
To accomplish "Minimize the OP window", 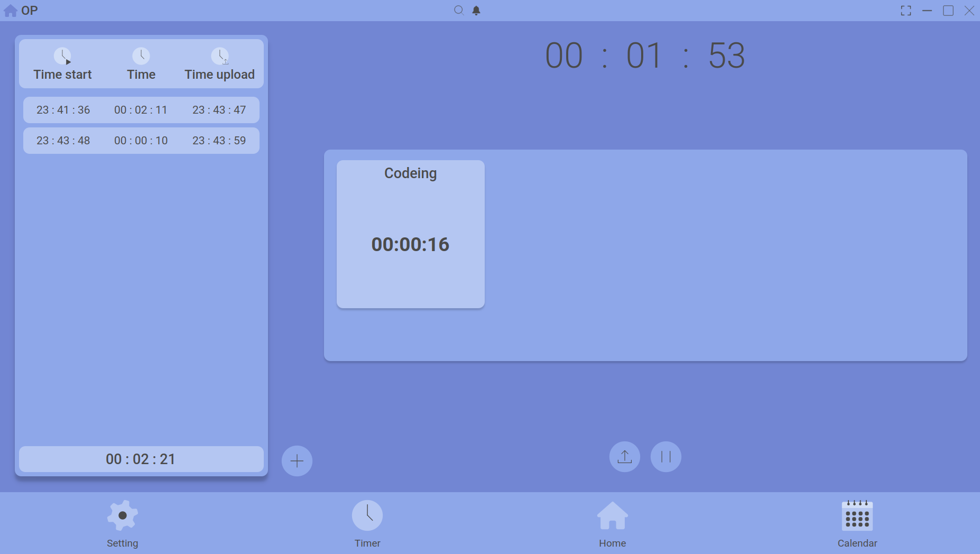I will (x=927, y=11).
